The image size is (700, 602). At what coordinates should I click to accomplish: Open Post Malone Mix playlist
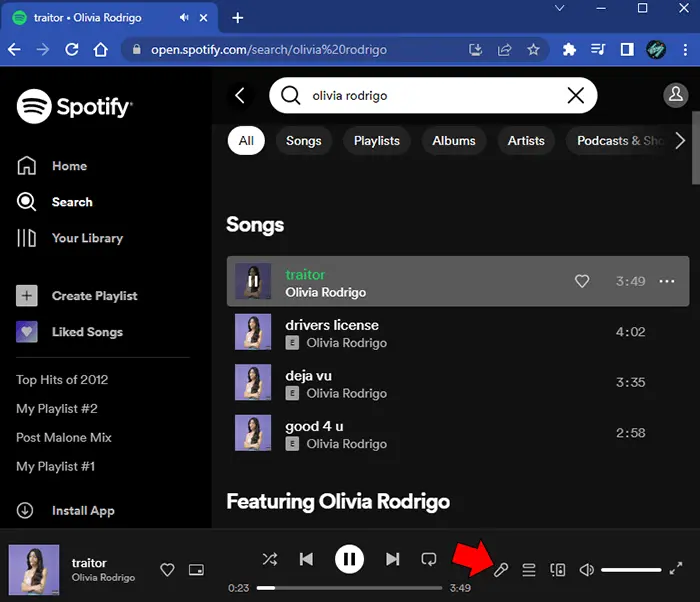tap(64, 437)
